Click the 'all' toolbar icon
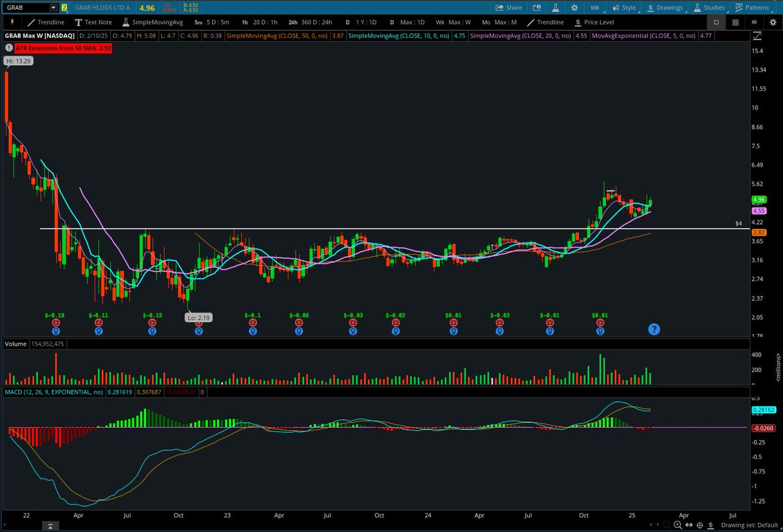Image resolution: width=783 pixels, height=532 pixels. [754, 22]
